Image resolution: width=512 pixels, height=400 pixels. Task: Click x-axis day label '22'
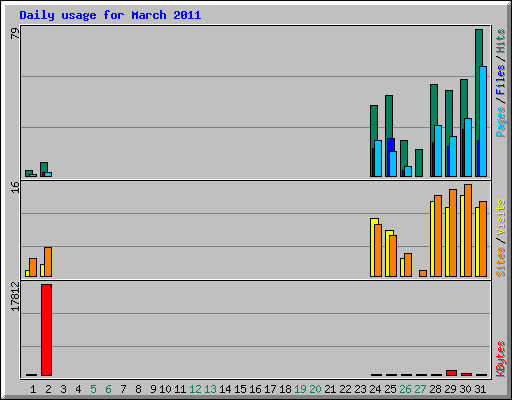coord(345,389)
